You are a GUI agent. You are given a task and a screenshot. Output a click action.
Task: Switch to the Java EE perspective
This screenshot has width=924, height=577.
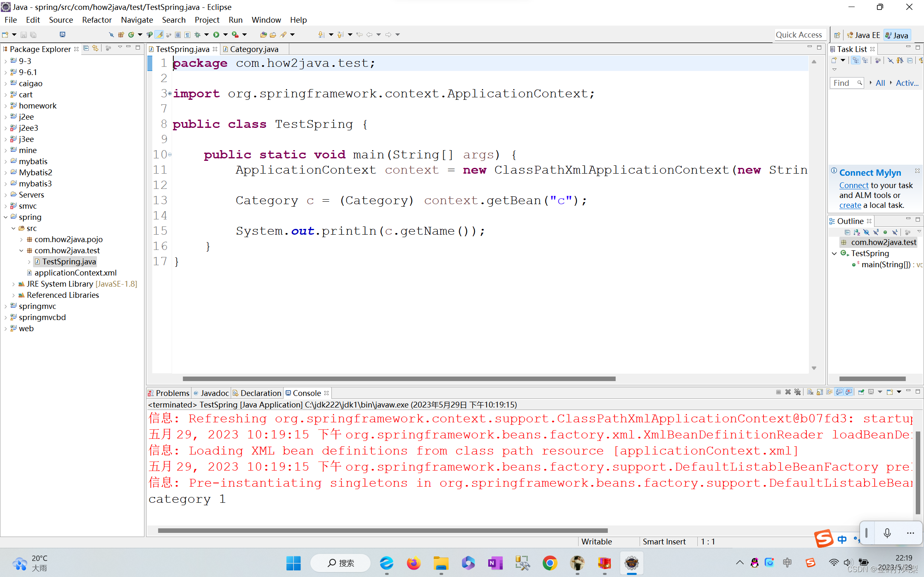863,35
